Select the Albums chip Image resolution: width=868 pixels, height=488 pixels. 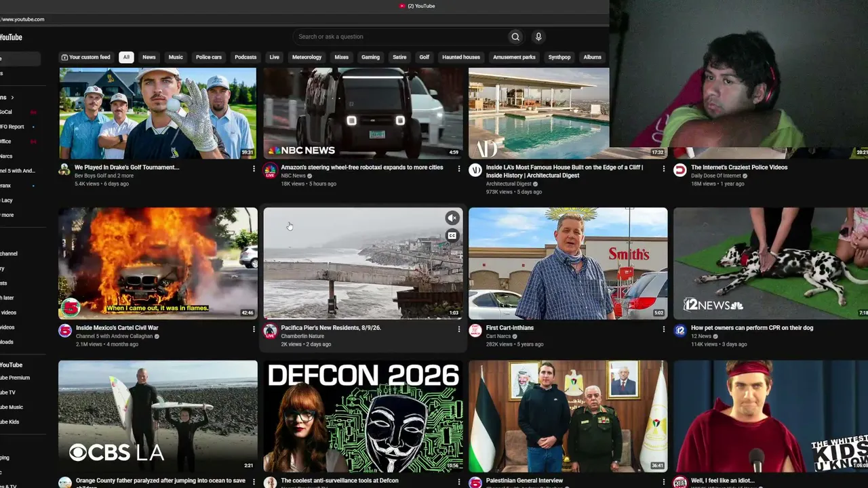pos(593,57)
